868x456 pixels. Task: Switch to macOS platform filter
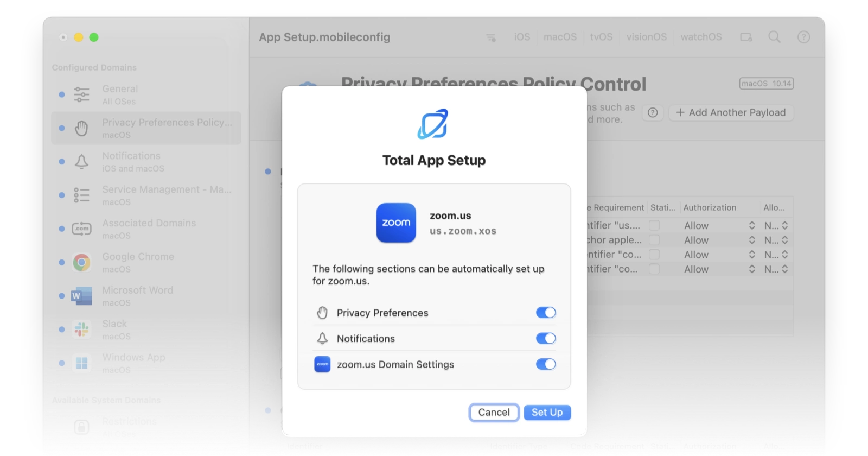pyautogui.click(x=560, y=37)
